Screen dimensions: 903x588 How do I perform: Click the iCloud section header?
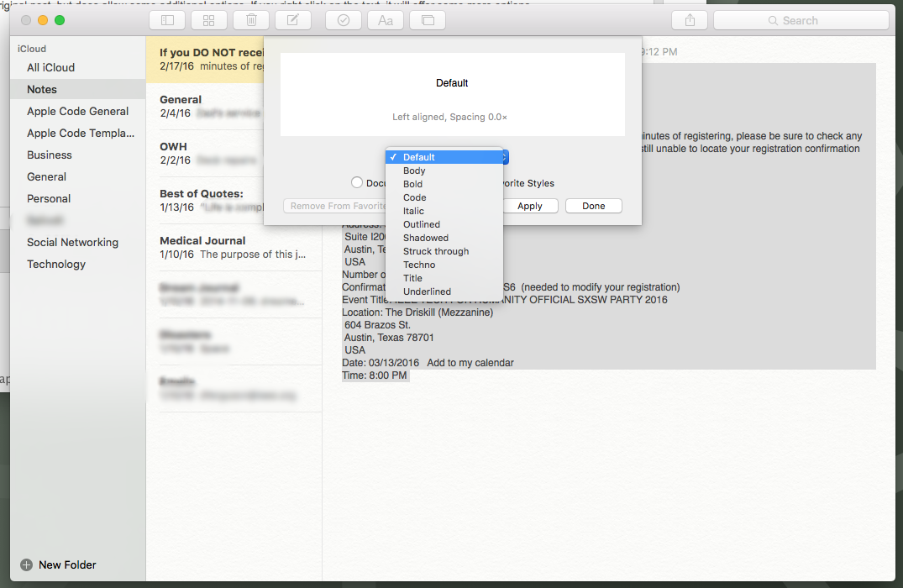pyautogui.click(x=32, y=49)
